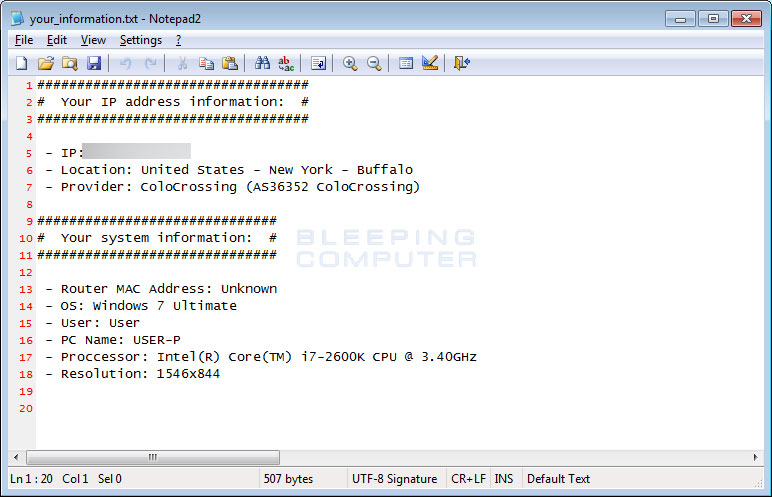Click the Your system information heading
This screenshot has width=772, height=497.
pos(157,238)
